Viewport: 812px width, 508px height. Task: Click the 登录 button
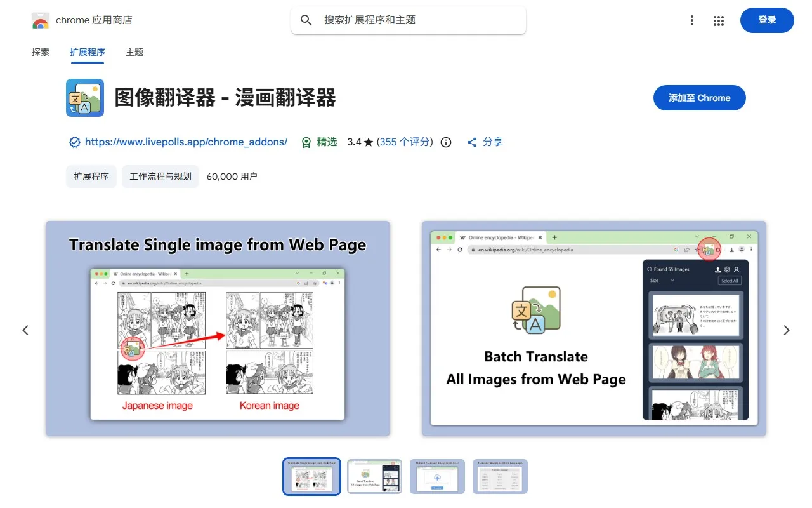click(x=766, y=20)
